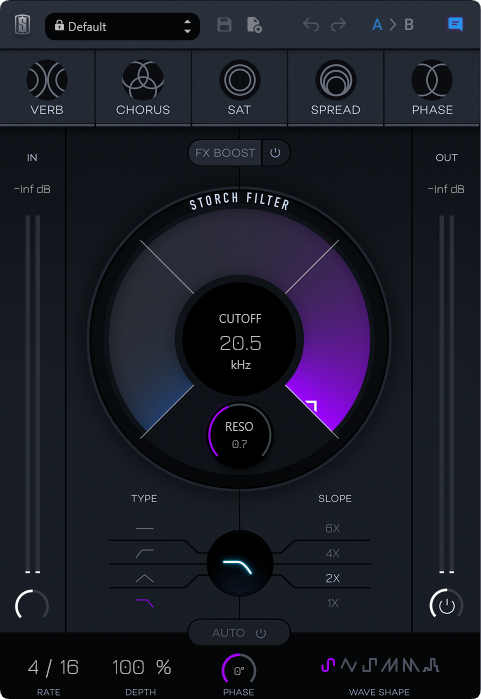The height and width of the screenshot is (699, 481).
Task: Click the OUT -Inf dB readout
Action: point(446,189)
